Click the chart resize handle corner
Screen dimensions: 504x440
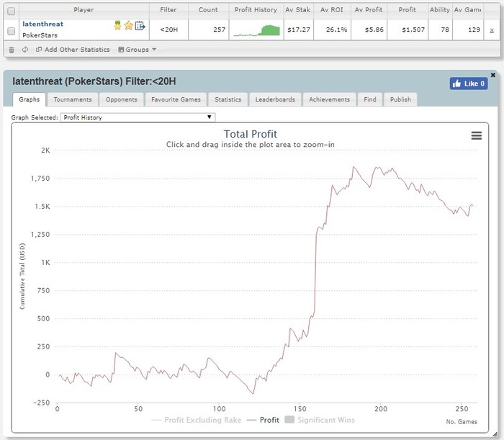[x=495, y=434]
